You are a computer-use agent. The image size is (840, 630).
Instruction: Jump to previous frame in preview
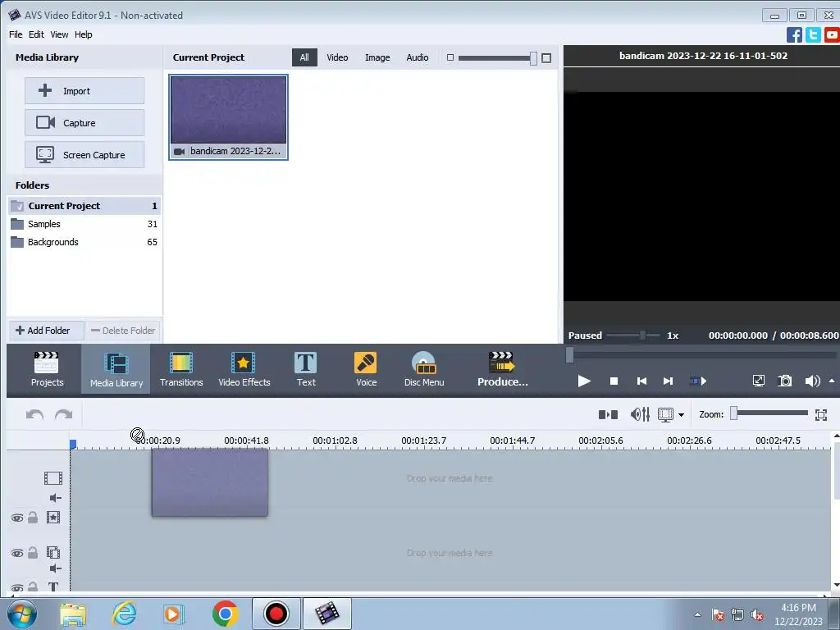coord(641,381)
